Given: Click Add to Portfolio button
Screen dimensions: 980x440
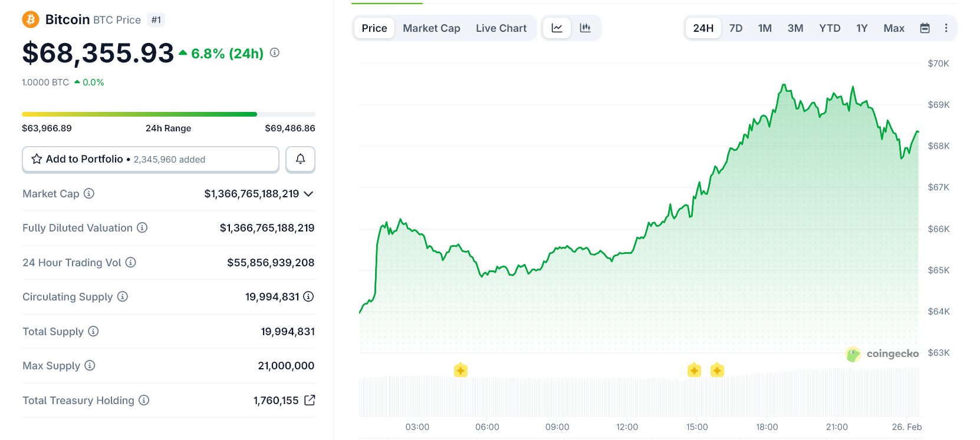Looking at the screenshot, I should click(x=150, y=159).
